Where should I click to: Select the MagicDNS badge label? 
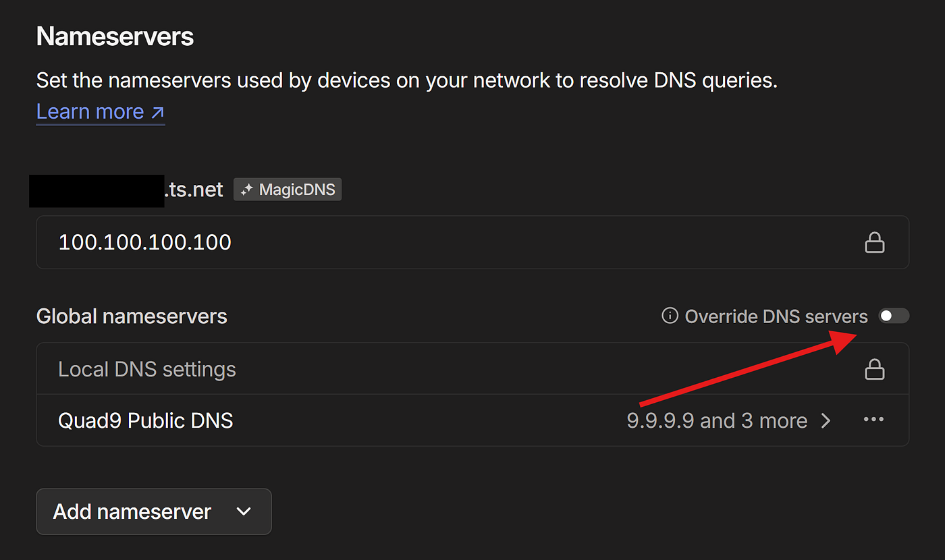(297, 190)
